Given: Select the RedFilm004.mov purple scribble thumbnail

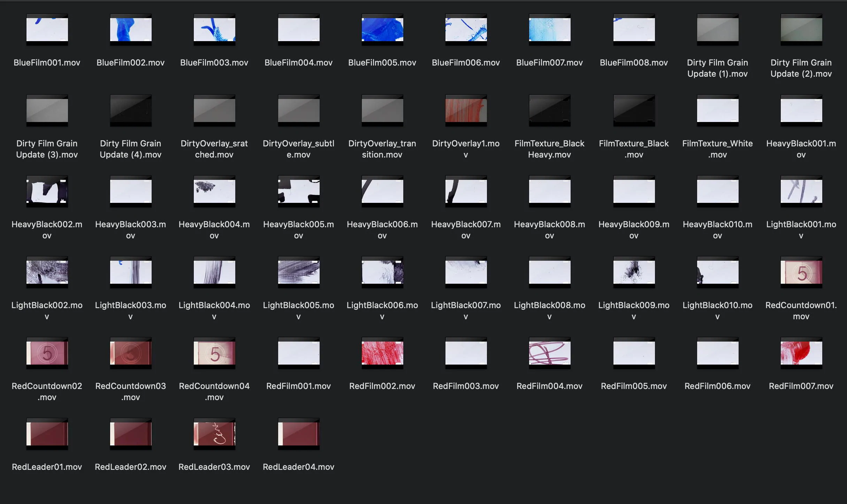Looking at the screenshot, I should click(550, 353).
